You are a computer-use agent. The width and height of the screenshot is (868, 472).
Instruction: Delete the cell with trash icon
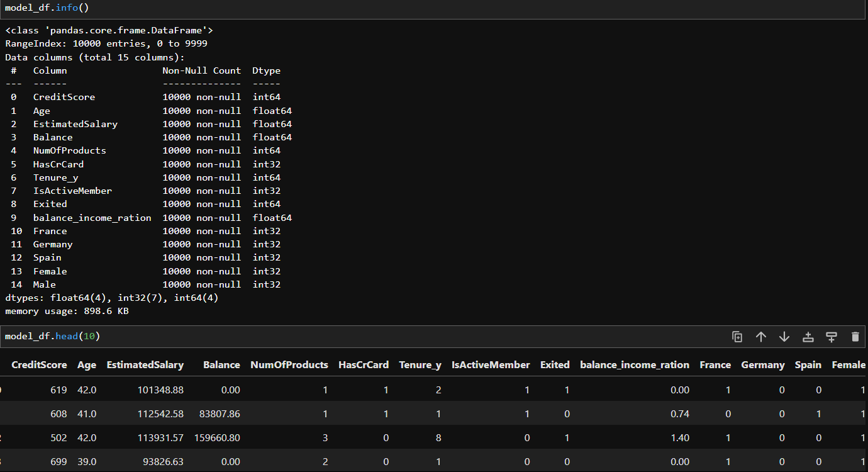coord(855,337)
